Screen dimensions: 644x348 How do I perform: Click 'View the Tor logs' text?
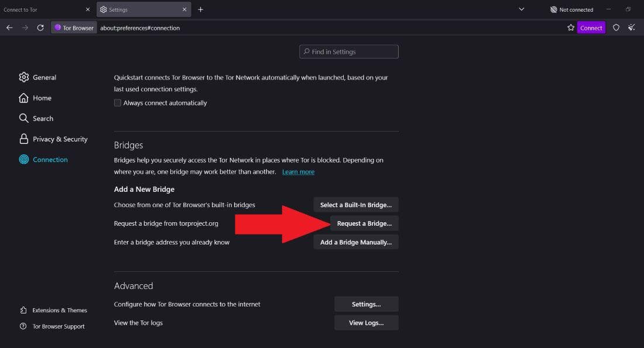138,322
